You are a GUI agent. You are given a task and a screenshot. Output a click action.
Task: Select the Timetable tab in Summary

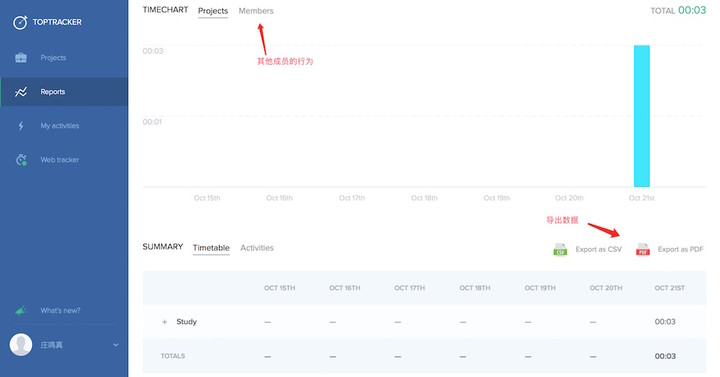point(211,248)
